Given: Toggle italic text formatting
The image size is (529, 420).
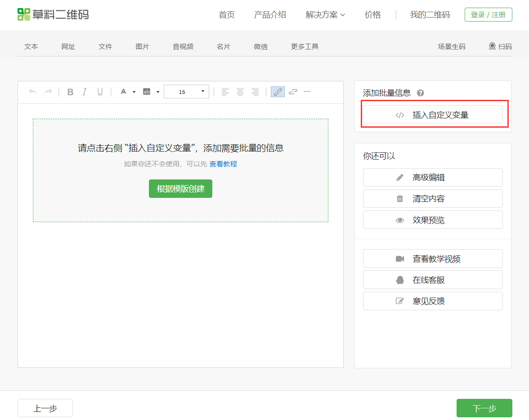Looking at the screenshot, I should click(85, 92).
